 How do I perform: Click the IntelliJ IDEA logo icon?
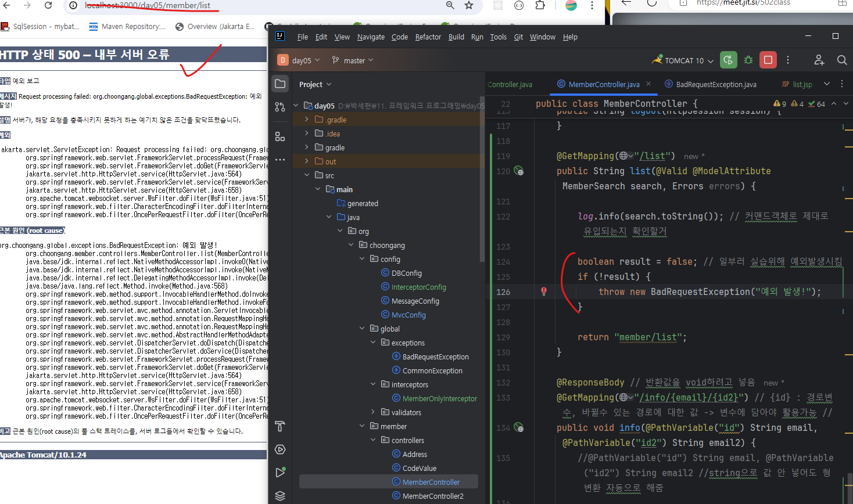coord(279,36)
